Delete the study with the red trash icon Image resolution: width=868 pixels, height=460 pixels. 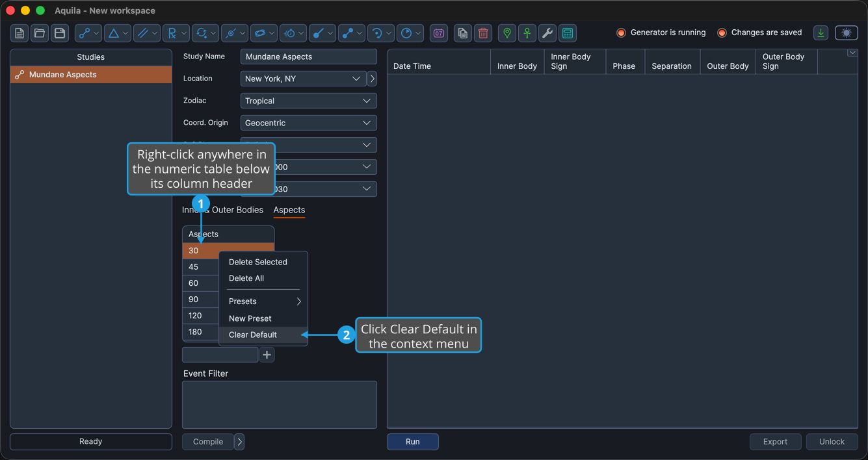tap(483, 33)
